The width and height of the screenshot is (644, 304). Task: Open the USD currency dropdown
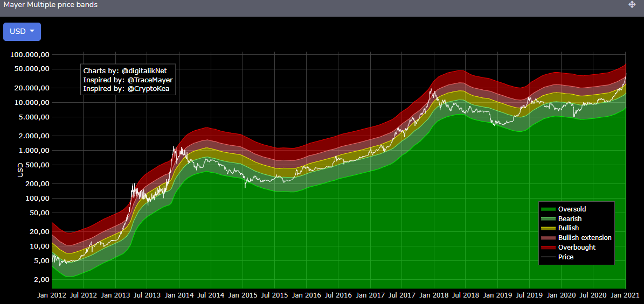[x=22, y=32]
